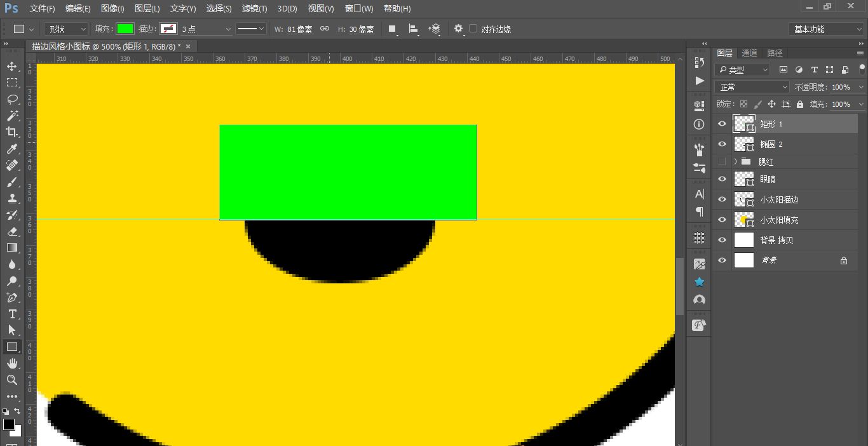The height and width of the screenshot is (446, 868).
Task: Switch to the 路径 tab
Action: (775, 53)
